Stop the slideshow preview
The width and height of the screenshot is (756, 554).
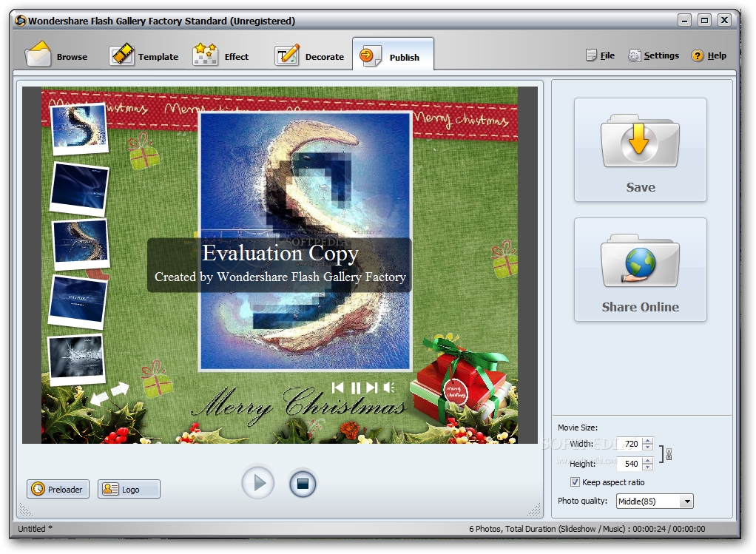click(x=303, y=483)
